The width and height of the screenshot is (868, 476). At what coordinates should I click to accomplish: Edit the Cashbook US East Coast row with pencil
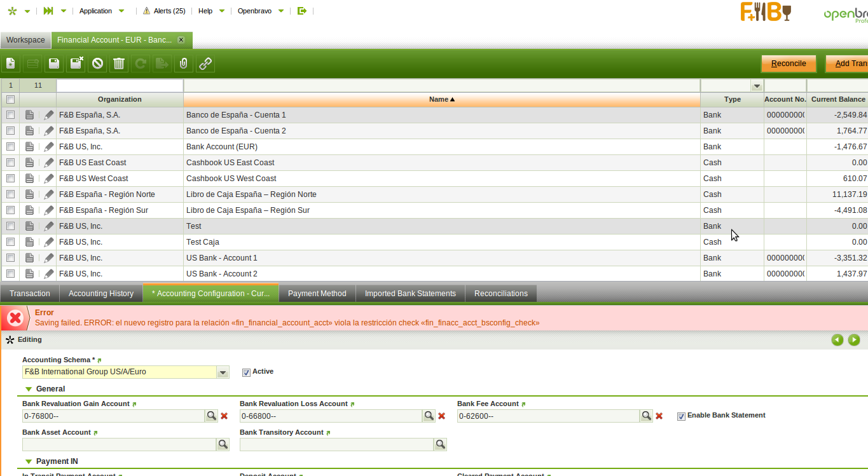[49, 163]
